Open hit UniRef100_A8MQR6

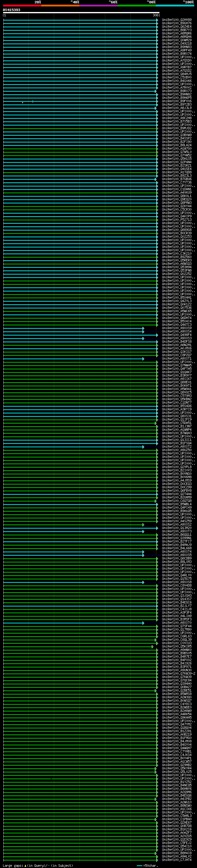(177, 33)
